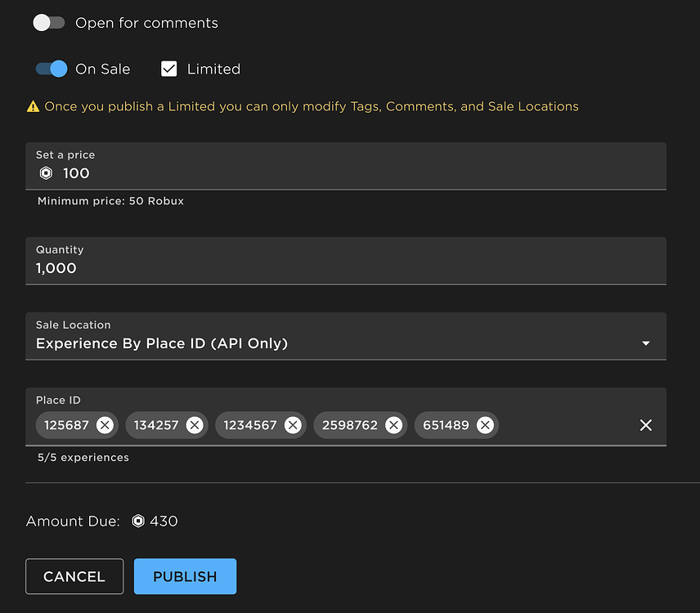Image resolution: width=700 pixels, height=613 pixels.
Task: Open the Experience By Place ID selector
Action: coord(327,343)
